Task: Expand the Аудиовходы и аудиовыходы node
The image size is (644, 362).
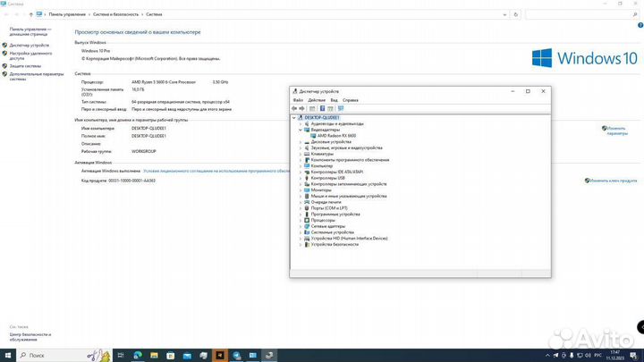Action: pyautogui.click(x=301, y=124)
